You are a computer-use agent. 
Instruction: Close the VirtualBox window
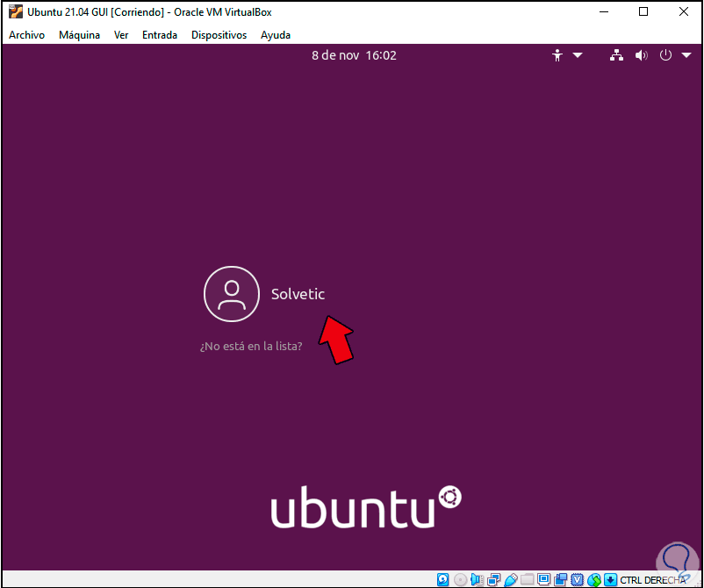pyautogui.click(x=683, y=11)
